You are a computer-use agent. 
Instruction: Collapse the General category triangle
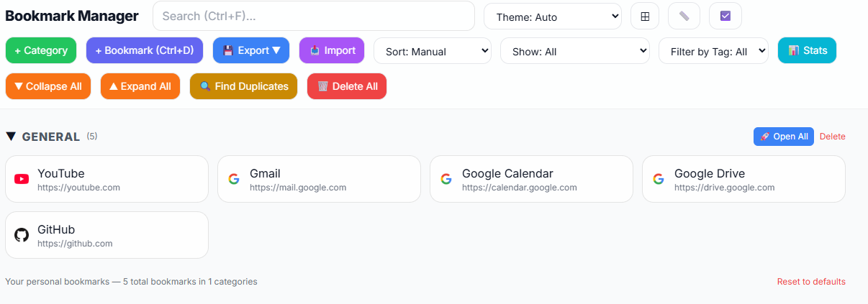(11, 137)
